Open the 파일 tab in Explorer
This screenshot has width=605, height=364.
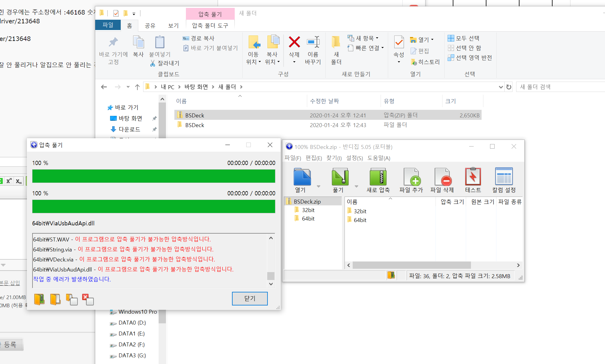tap(108, 25)
